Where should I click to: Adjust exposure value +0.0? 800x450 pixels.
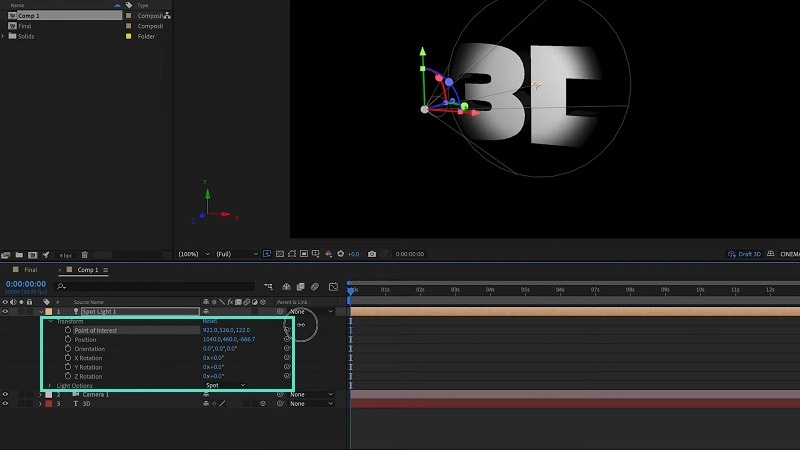[x=354, y=254]
